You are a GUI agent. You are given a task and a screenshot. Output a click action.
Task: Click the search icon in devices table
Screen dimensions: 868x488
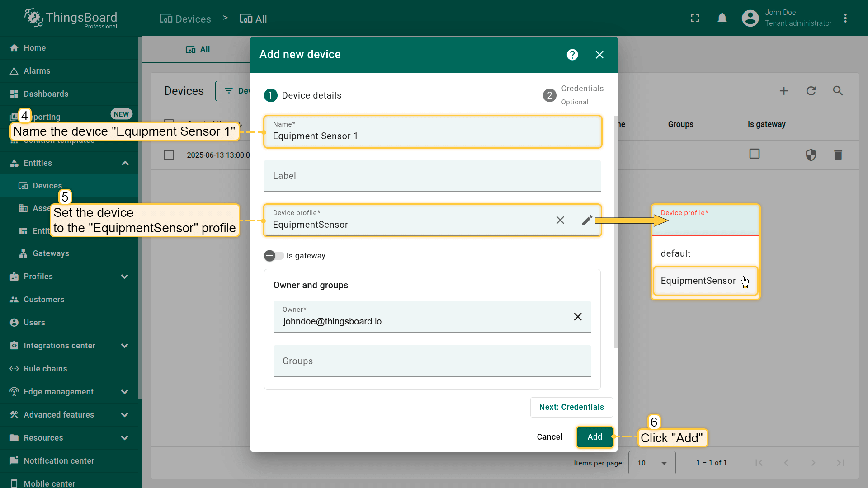coord(838,91)
